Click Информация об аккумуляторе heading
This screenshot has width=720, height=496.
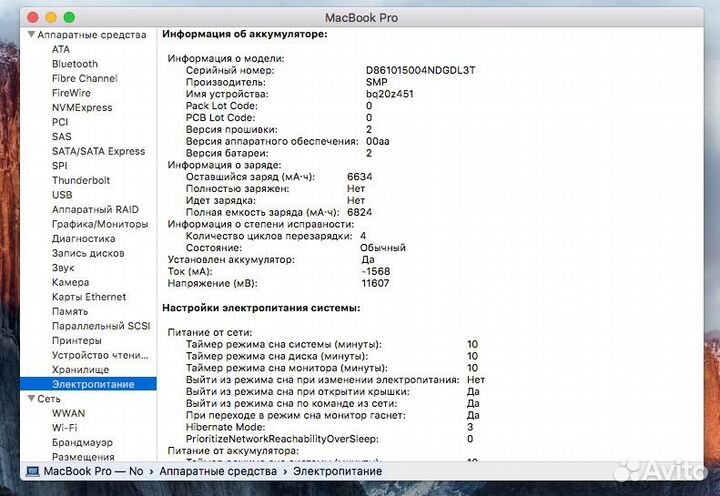point(245,34)
